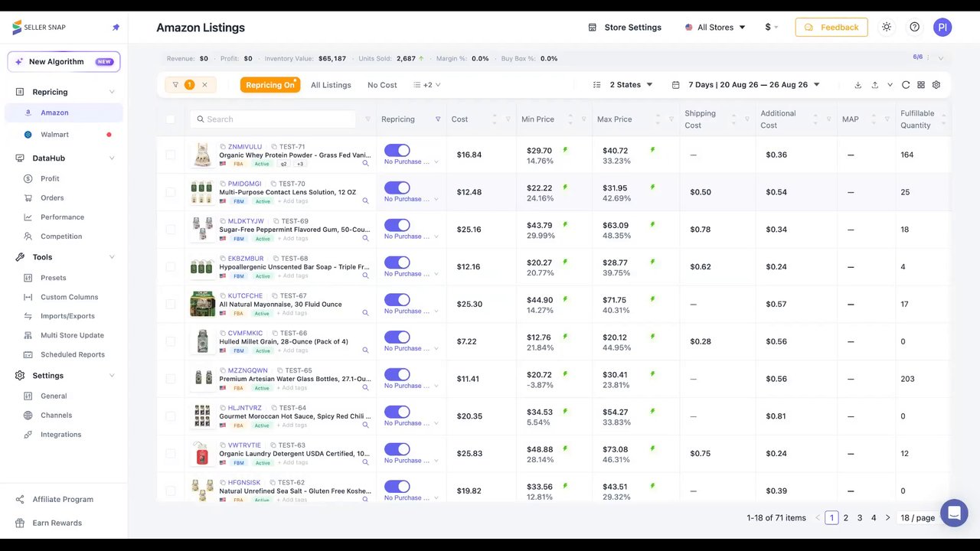
Task: Click the All Natural Mayonnaise product thumbnail
Action: coord(202,304)
